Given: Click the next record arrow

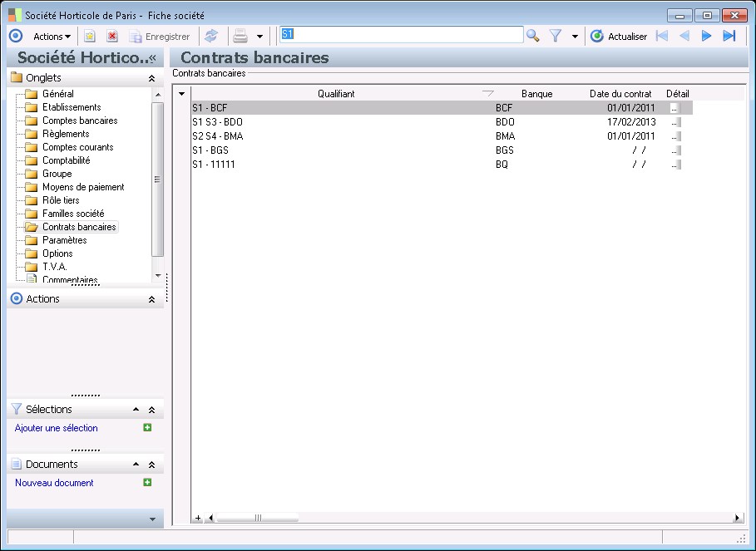Looking at the screenshot, I should [x=707, y=36].
